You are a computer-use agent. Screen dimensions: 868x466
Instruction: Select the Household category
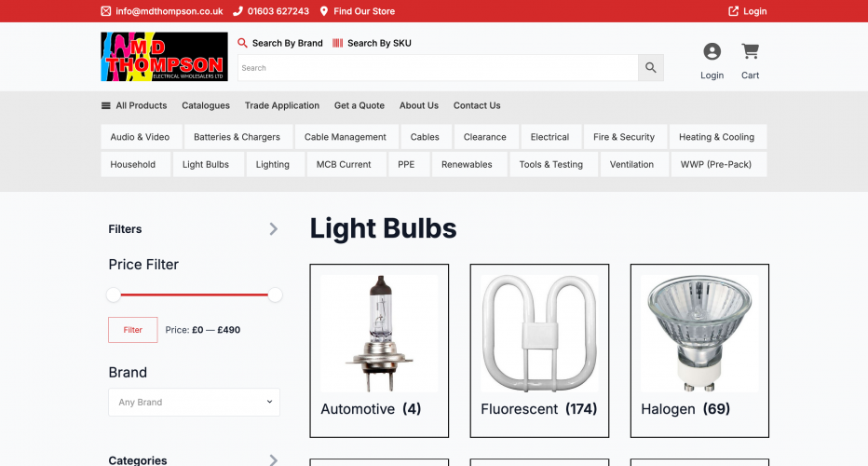(x=134, y=165)
